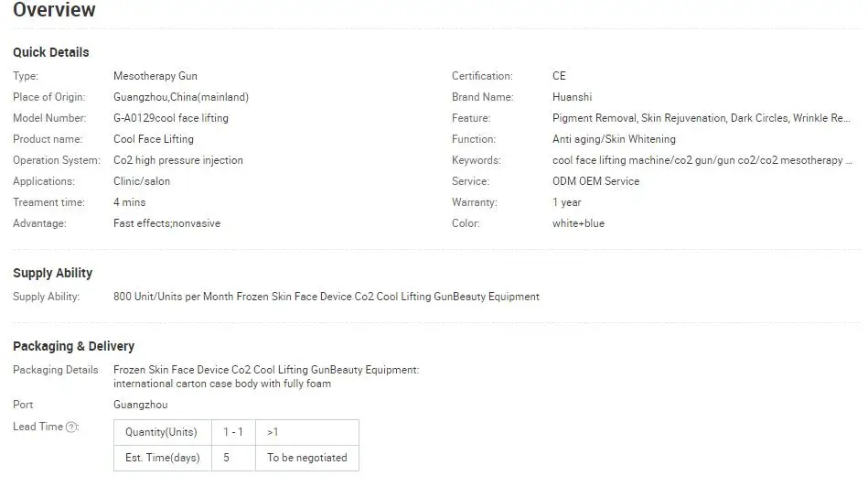Select 'ODM OEM Service' value

tap(595, 181)
